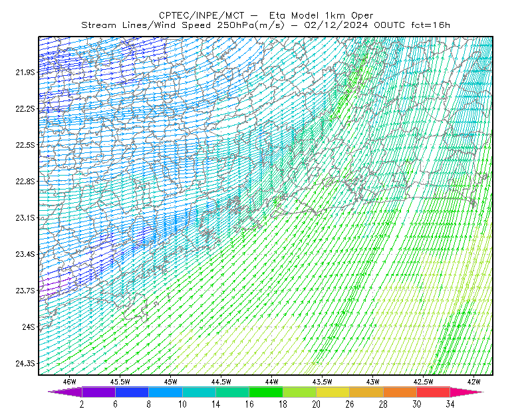Click the colorbar value label 2
This screenshot has width=532, height=411.
click(82, 404)
